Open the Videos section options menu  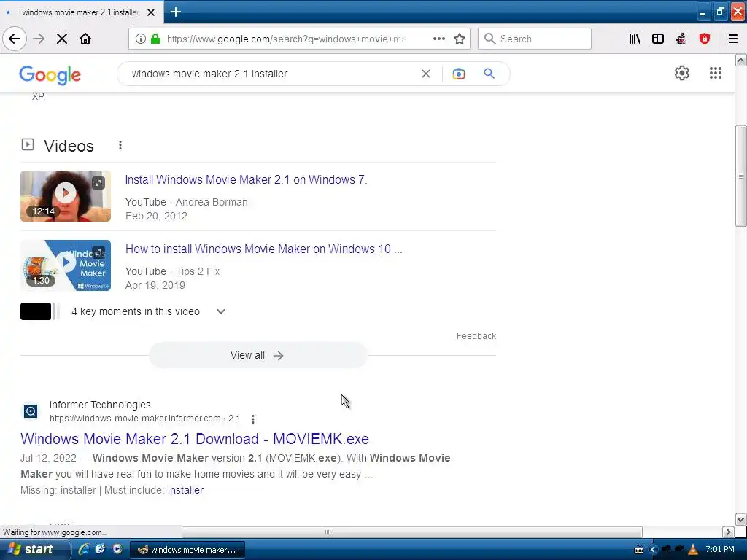(x=120, y=145)
